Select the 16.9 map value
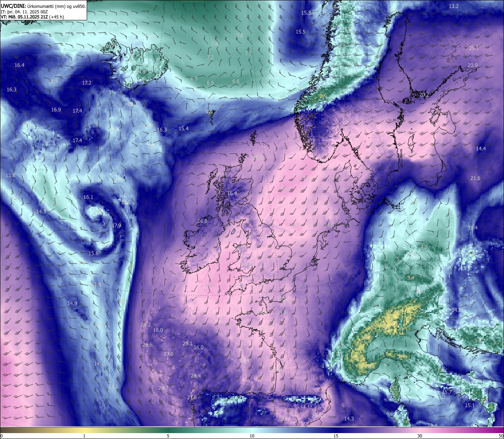The image size is (504, 439). click(56, 110)
